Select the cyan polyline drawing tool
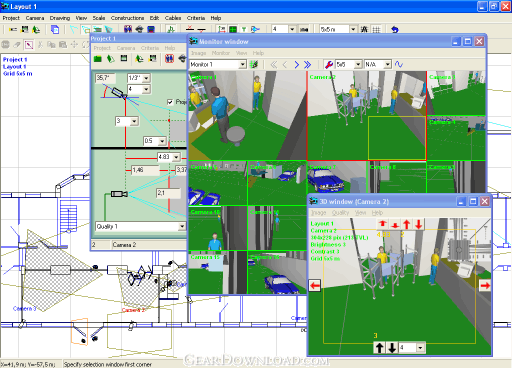The width and height of the screenshot is (512, 368). 74,30
